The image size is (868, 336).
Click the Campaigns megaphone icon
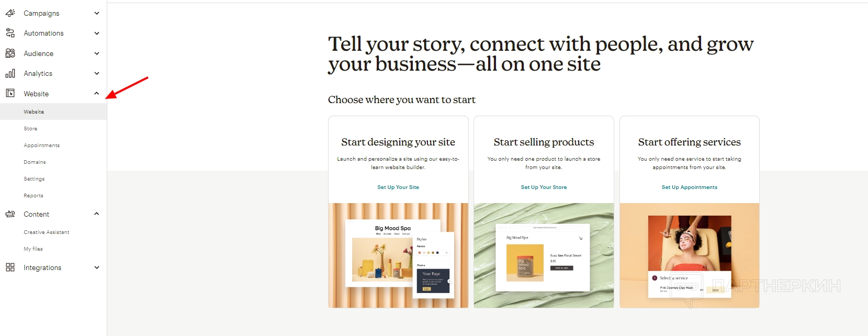(10, 13)
